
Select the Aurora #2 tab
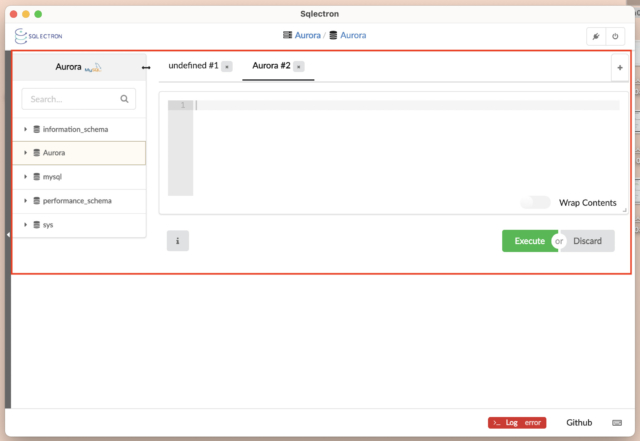[x=271, y=66]
